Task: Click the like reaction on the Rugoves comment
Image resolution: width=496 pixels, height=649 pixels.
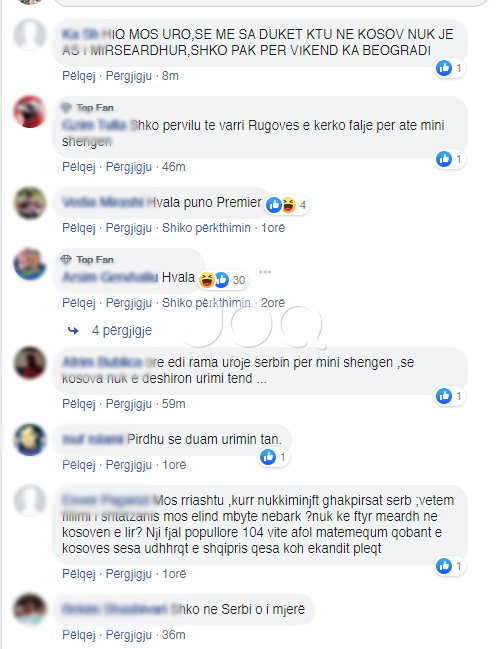Action: pyautogui.click(x=450, y=159)
